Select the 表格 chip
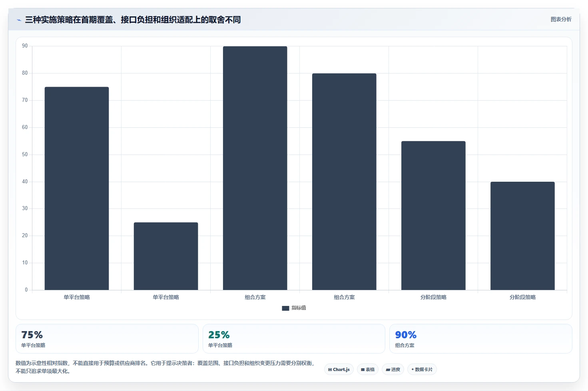Viewport: 588px width, 391px height. [368, 369]
